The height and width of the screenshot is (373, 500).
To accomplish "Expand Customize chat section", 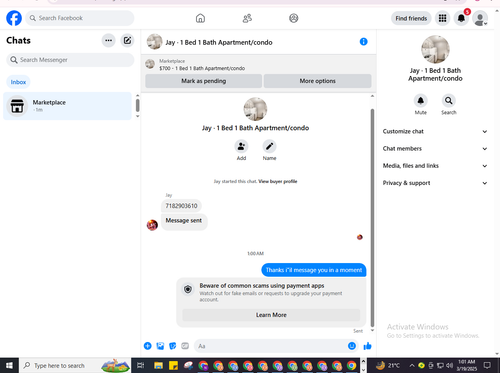I will click(435, 131).
